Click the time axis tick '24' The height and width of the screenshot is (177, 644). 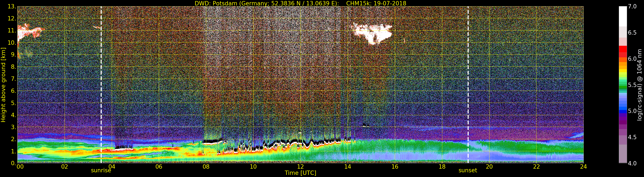[583, 167]
